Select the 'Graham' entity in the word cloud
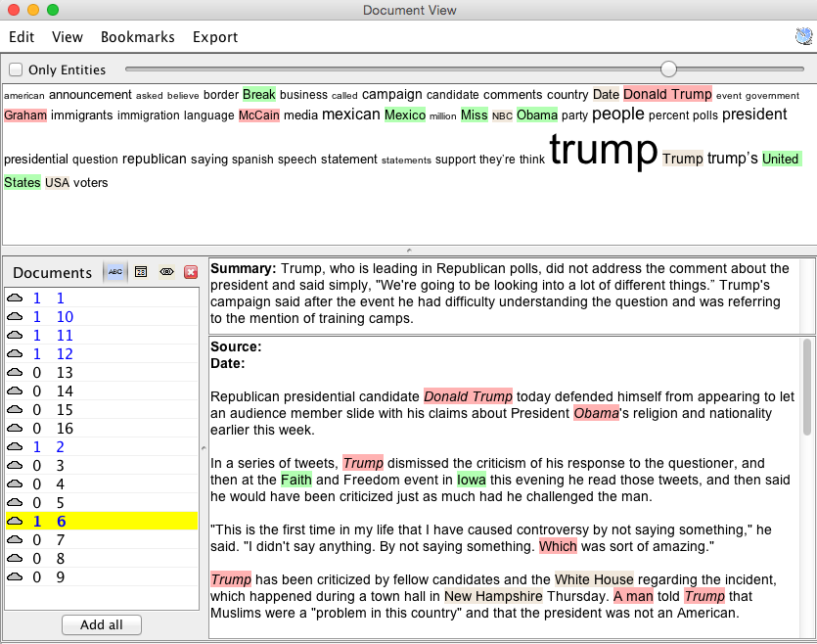Viewport: 817px width, 644px height. [25, 115]
